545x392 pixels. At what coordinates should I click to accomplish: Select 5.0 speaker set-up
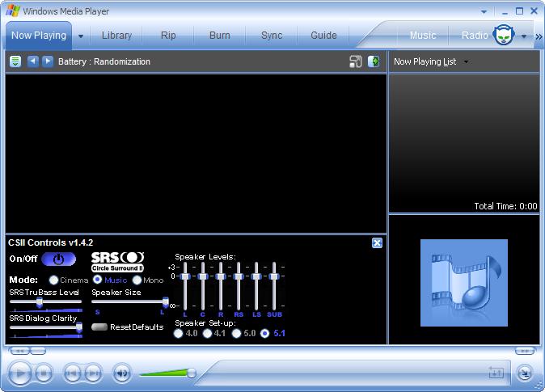[236, 334]
